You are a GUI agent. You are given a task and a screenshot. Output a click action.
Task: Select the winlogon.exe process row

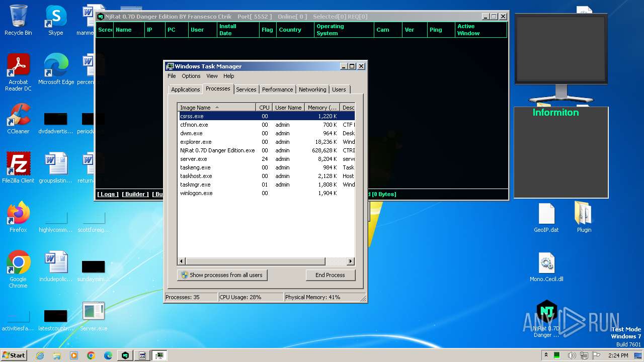[x=266, y=193]
